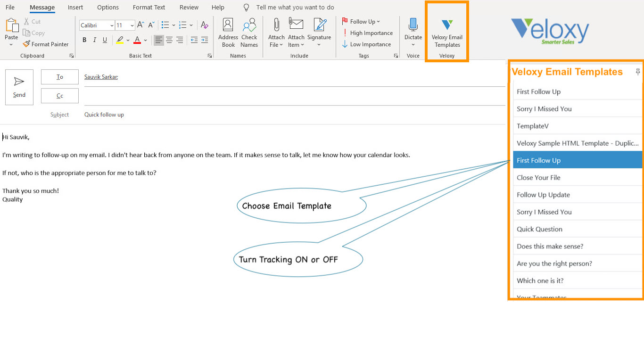Toggle bold formatting

click(x=84, y=40)
